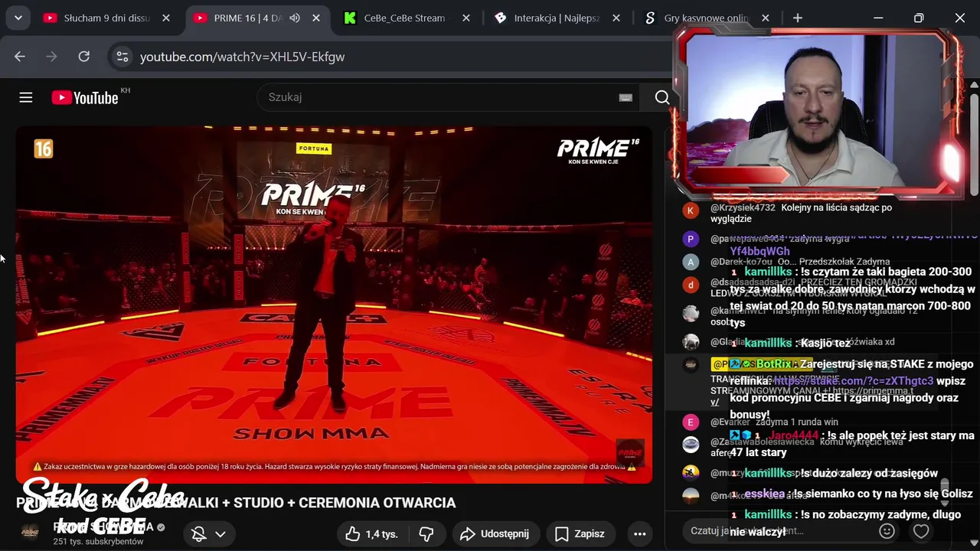Submit search with magnifier button

(x=662, y=97)
